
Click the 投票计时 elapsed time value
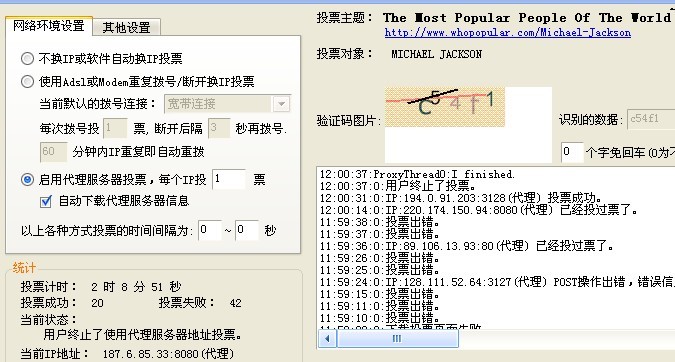click(x=136, y=287)
